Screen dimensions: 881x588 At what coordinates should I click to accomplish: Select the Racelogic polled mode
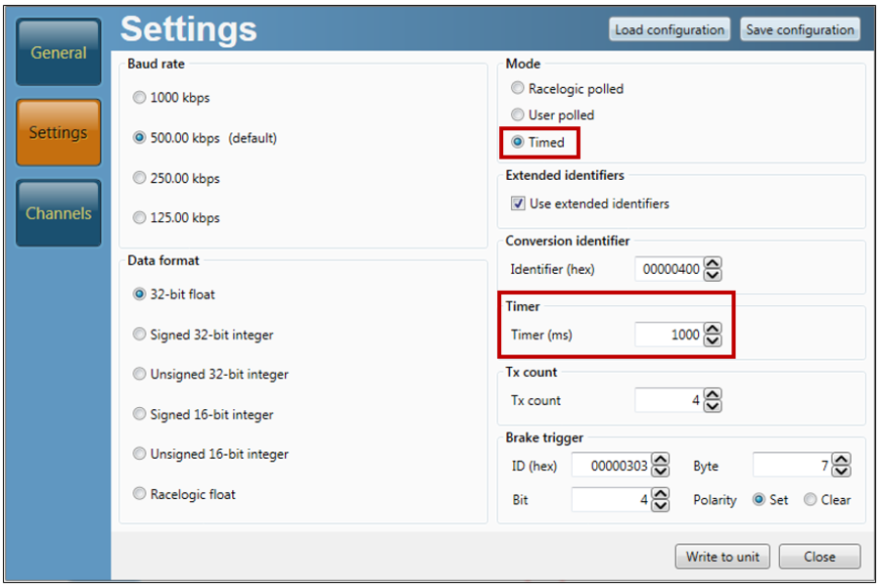(x=518, y=88)
